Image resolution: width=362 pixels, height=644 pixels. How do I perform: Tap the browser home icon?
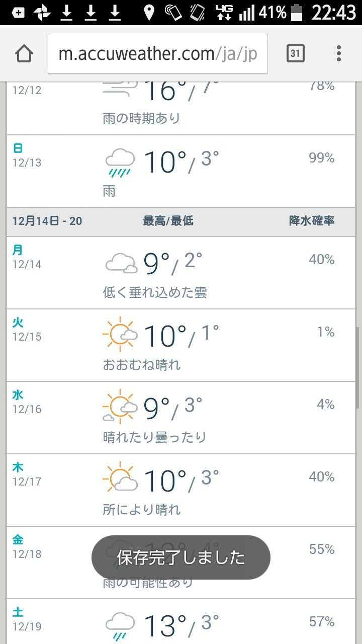tap(24, 53)
